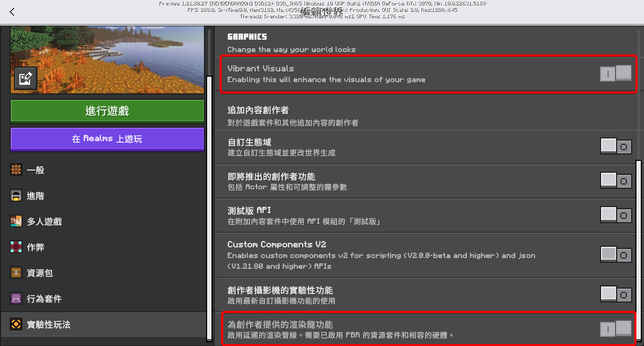The height and width of the screenshot is (346, 644).
Task: Click the back arrow at top left
Action: pos(11,11)
